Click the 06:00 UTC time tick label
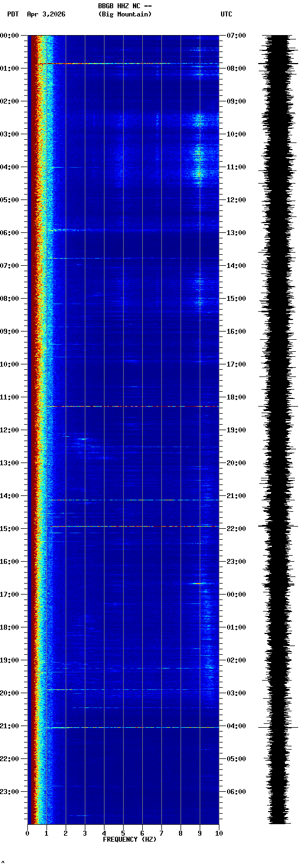302x868 pixels. (236, 792)
